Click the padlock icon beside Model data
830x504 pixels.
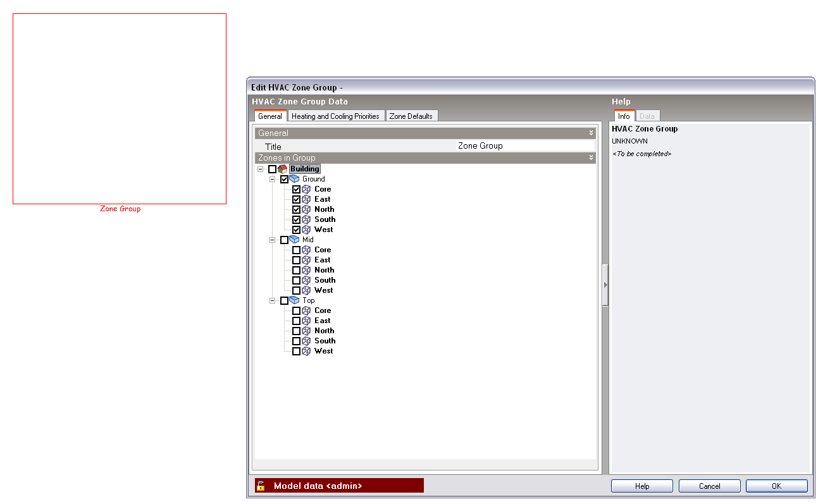pyautogui.click(x=261, y=486)
